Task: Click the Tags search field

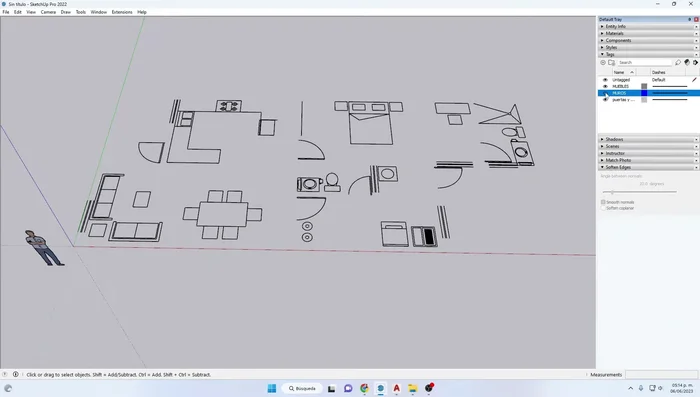Action: 644,63
